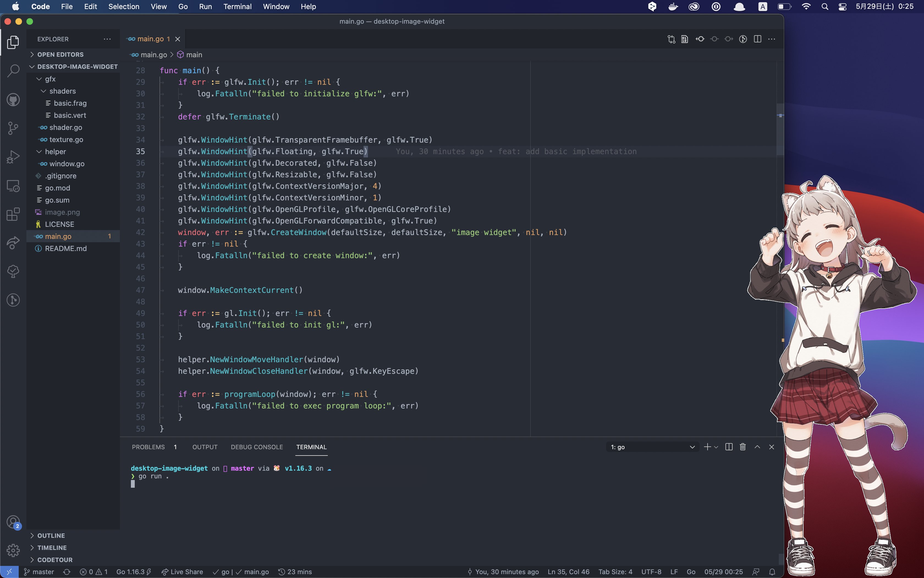Maximize the panel size with up chevron
The width and height of the screenshot is (924, 578).
pos(757,447)
